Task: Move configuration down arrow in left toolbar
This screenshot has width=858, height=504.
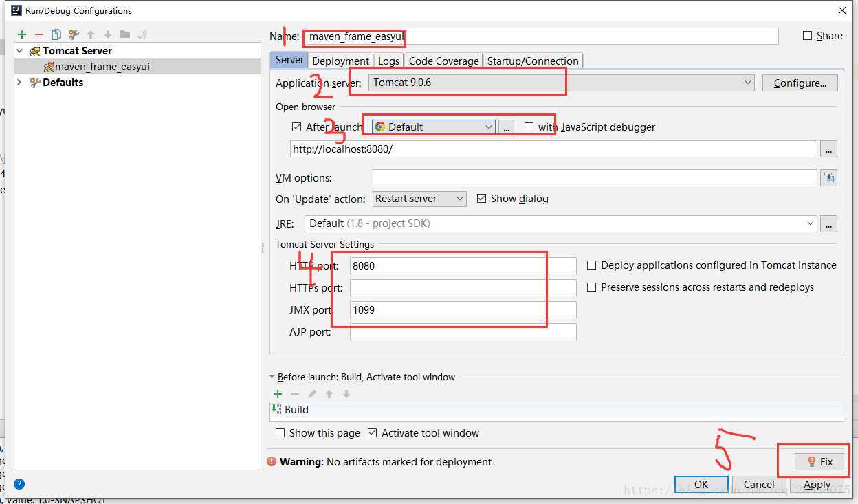Action: click(108, 34)
